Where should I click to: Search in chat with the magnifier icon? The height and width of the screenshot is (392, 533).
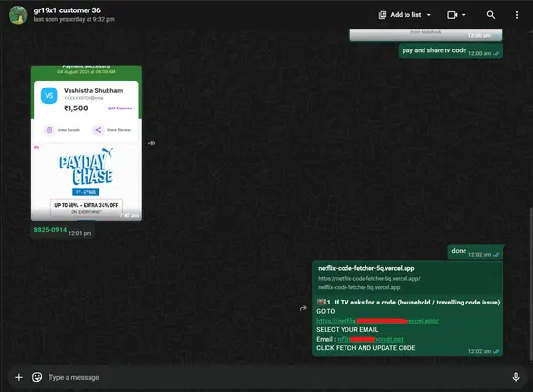[491, 15]
